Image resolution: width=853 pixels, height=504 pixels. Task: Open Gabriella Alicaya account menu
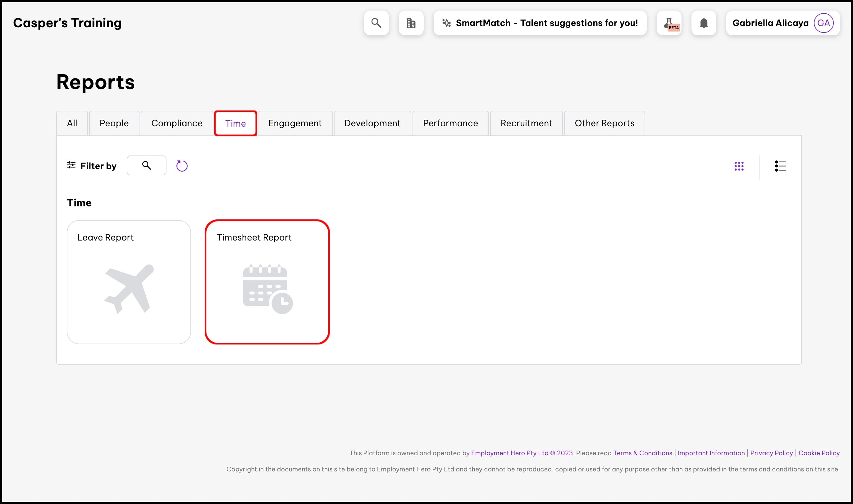point(770,23)
